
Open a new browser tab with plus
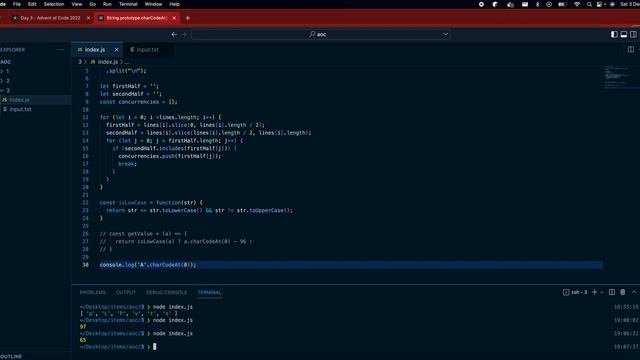pos(188,18)
